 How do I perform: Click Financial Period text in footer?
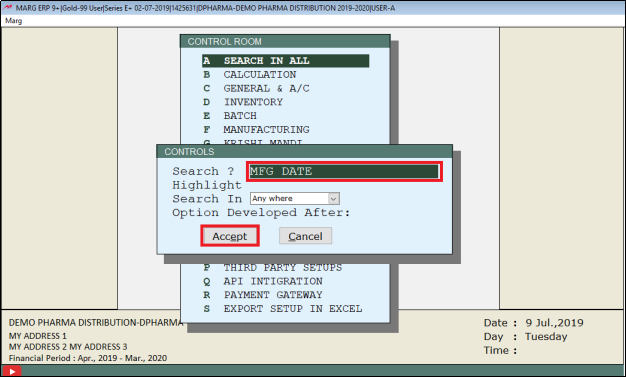click(88, 358)
